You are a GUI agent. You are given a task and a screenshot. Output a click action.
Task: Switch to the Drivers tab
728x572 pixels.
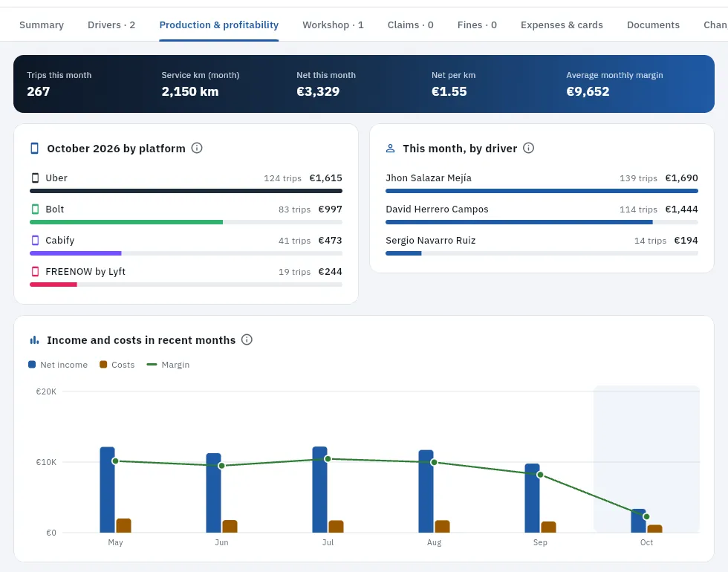(111, 25)
